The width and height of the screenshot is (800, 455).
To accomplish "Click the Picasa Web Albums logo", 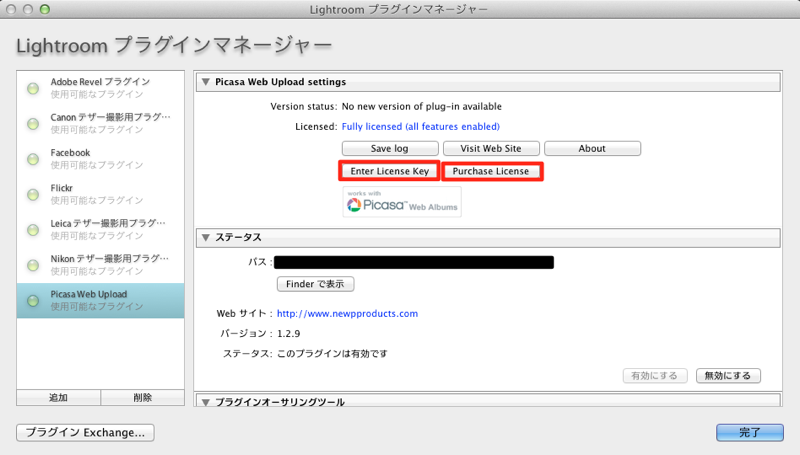I will [402, 202].
